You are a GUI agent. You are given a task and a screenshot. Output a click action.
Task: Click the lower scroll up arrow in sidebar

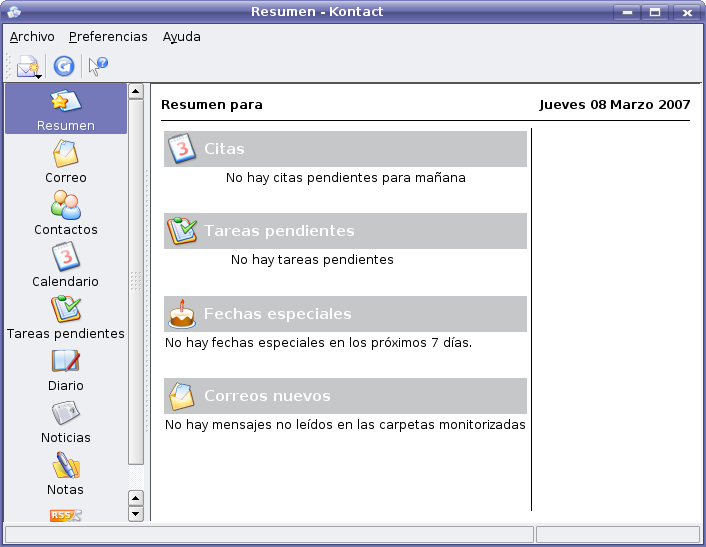tap(136, 498)
